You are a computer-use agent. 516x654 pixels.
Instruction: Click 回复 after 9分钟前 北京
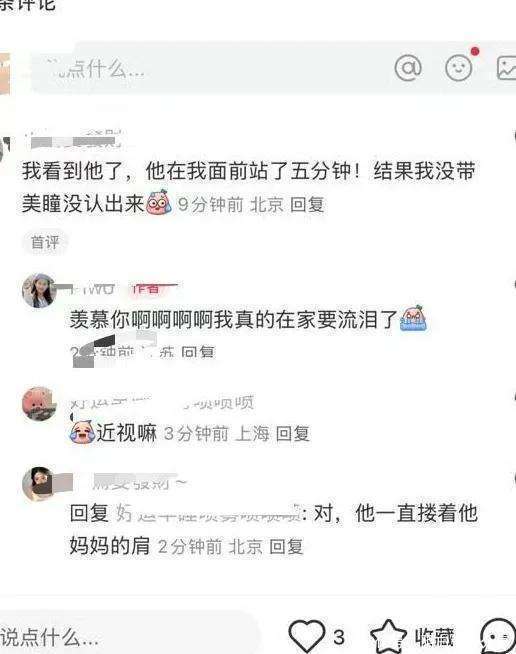307,205
